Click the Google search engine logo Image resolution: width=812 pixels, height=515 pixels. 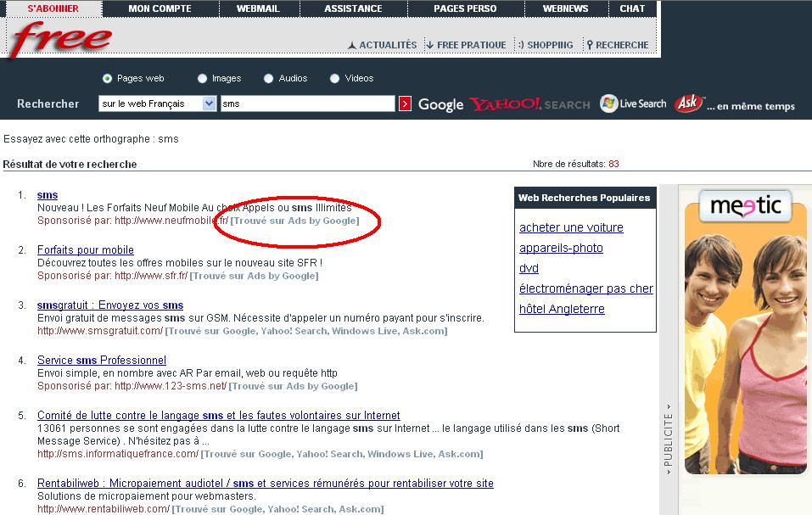tap(440, 104)
